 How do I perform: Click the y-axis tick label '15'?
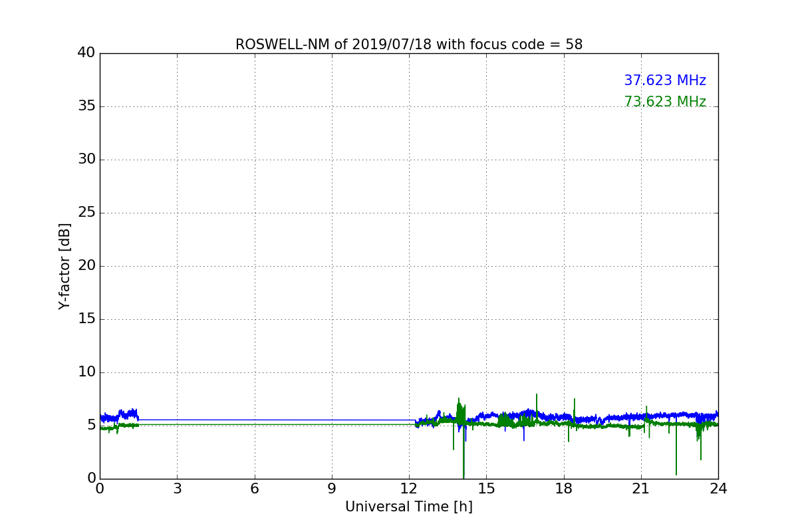tap(86, 319)
